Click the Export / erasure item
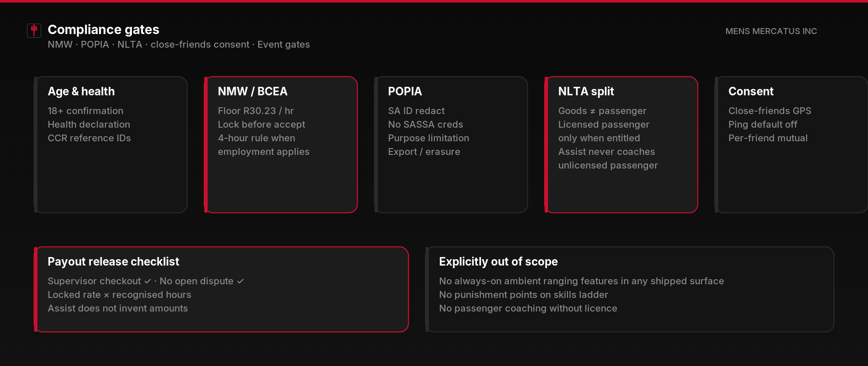This screenshot has height=366, width=868. [424, 152]
